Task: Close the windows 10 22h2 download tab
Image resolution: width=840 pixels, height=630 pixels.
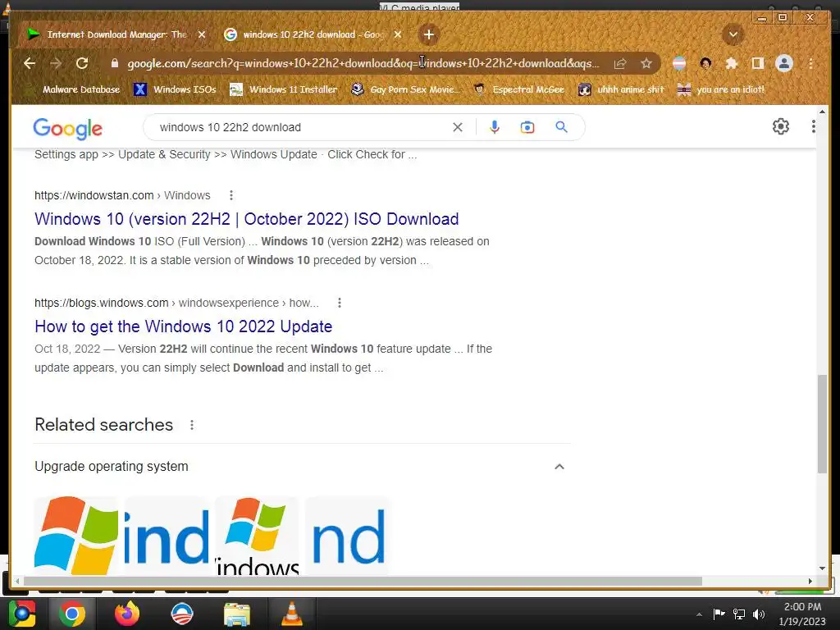Action: [398, 34]
